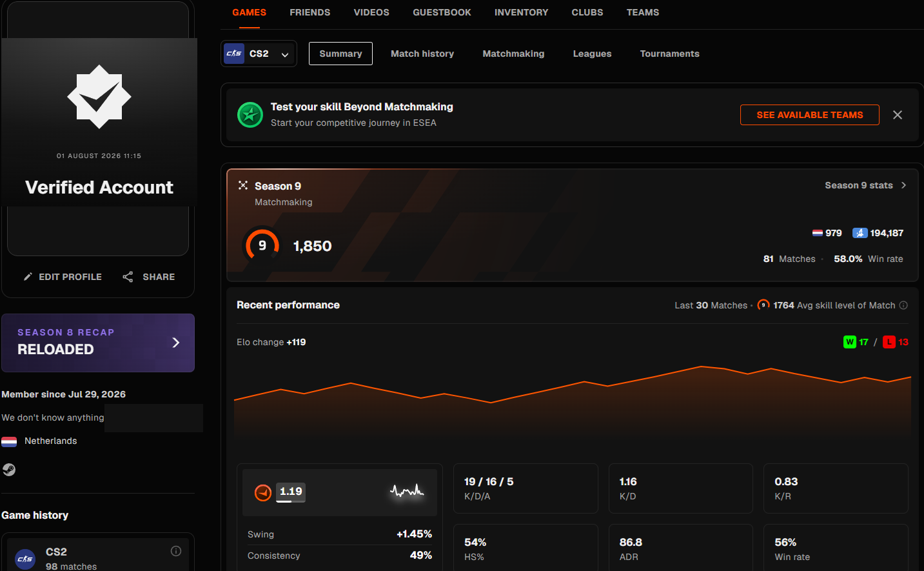The width and height of the screenshot is (924, 571).
Task: Click the skill level 9 ring icon
Action: click(262, 245)
